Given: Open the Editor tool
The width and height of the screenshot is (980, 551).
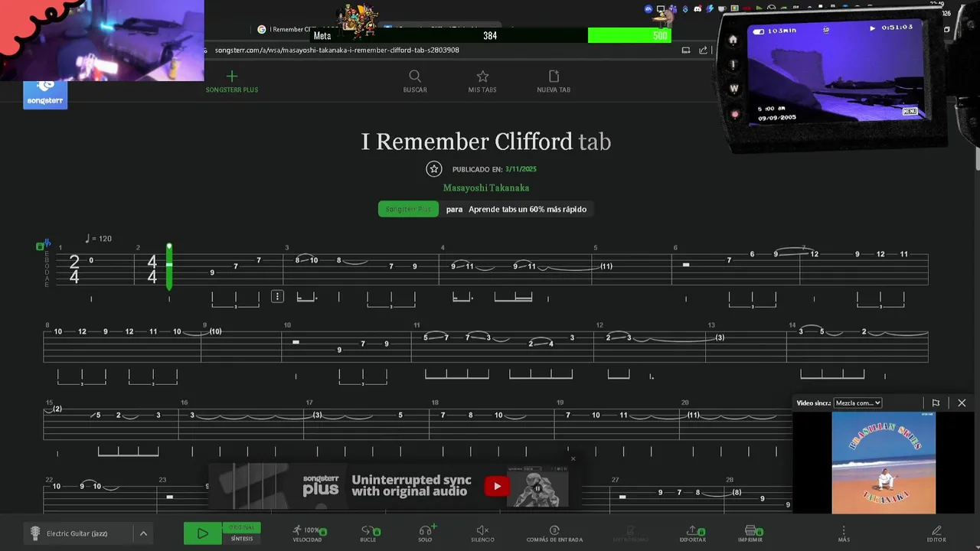Looking at the screenshot, I should (x=936, y=533).
